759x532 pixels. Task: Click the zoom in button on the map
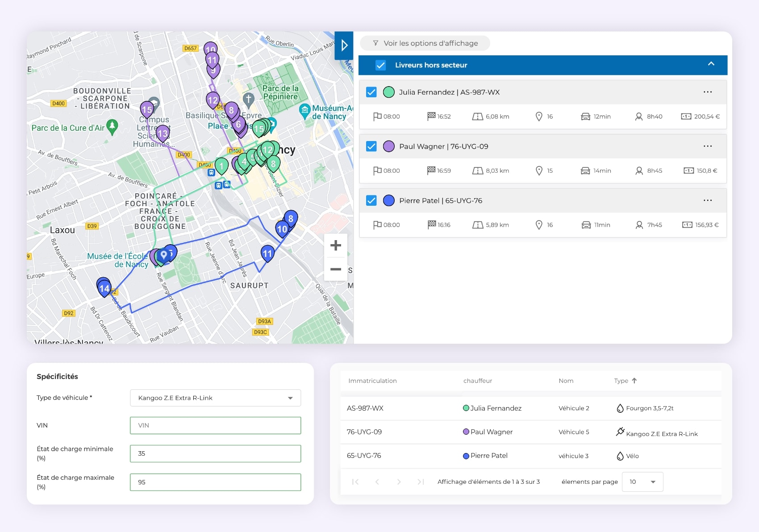(x=335, y=245)
